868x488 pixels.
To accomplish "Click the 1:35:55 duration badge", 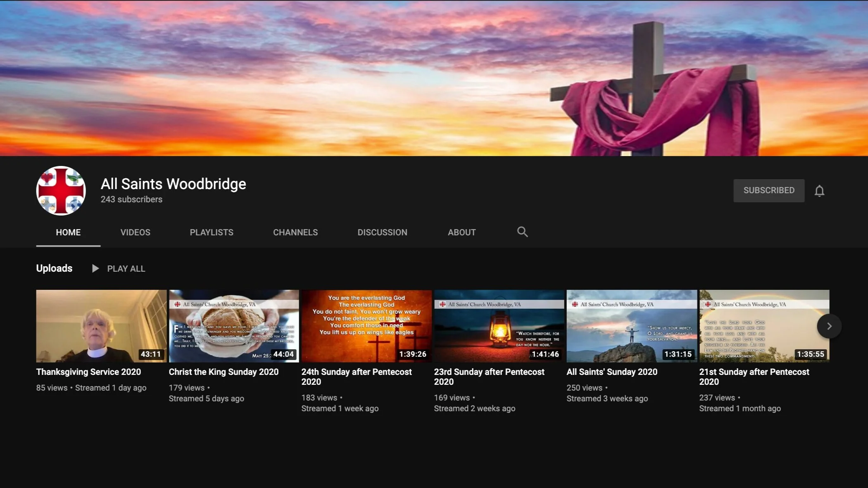I will (811, 354).
